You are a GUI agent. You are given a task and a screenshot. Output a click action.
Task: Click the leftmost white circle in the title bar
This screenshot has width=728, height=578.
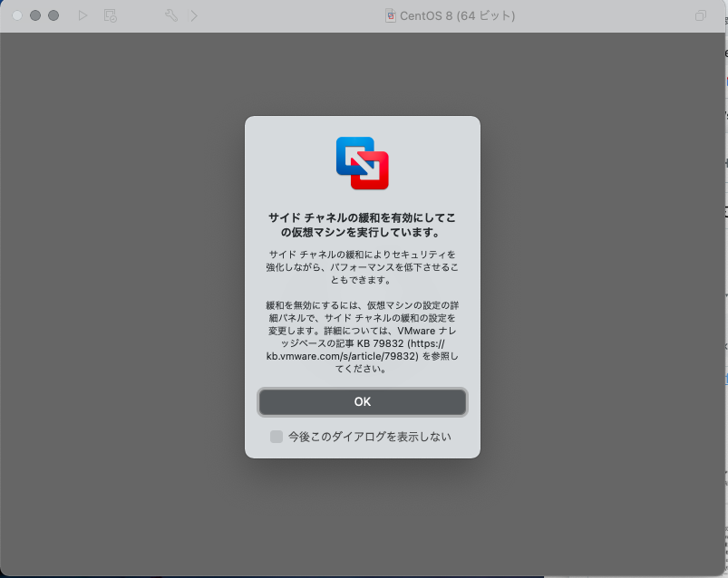tap(16, 15)
